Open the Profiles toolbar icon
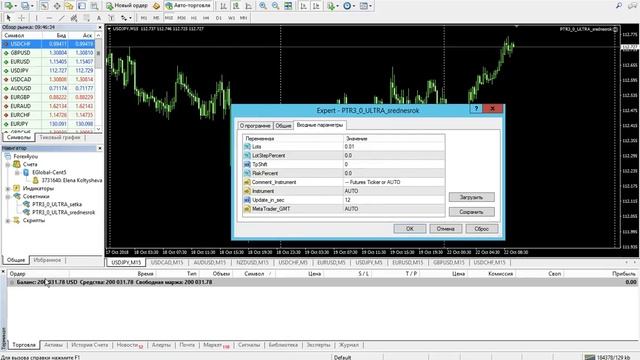The width and height of the screenshot is (640, 360). pyautogui.click(x=26, y=6)
